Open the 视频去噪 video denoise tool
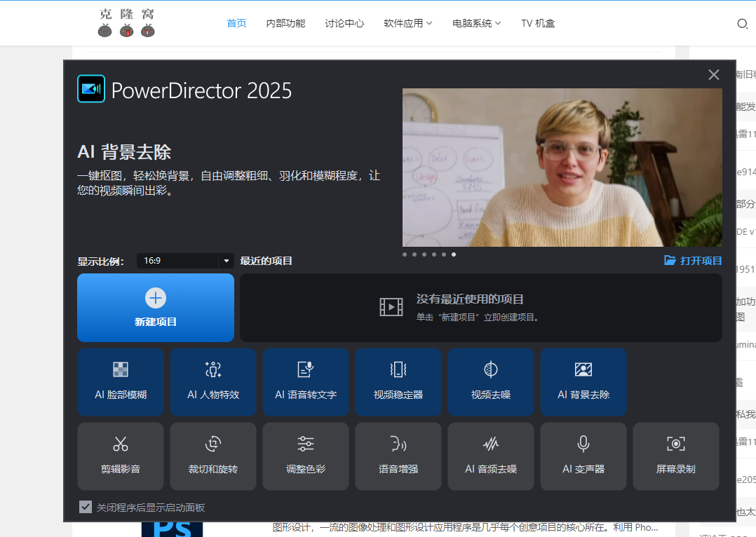756x537 pixels. click(x=491, y=382)
